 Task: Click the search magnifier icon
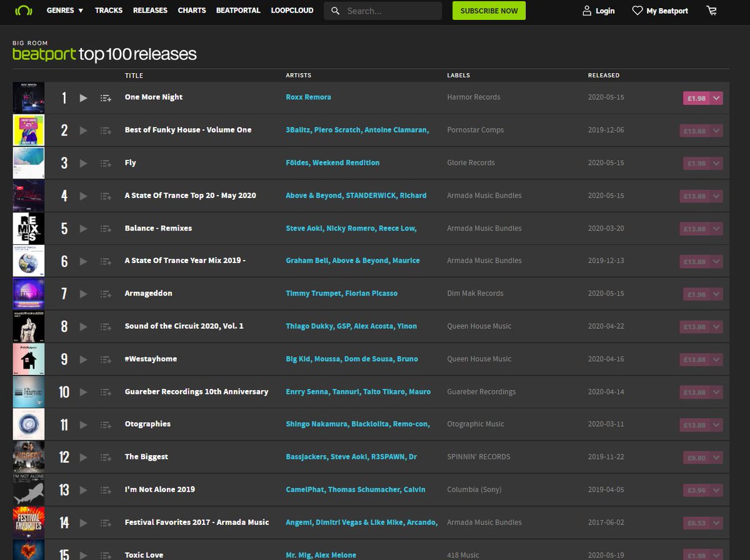click(x=336, y=11)
